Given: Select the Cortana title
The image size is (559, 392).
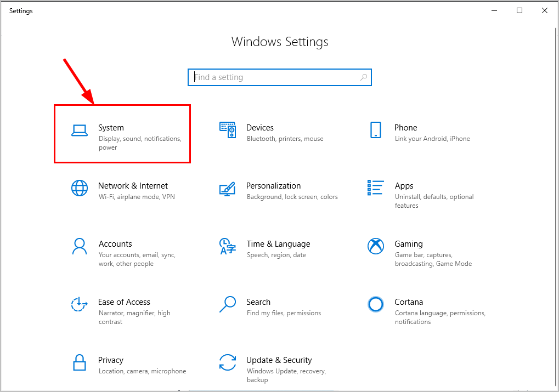Looking at the screenshot, I should [409, 302].
